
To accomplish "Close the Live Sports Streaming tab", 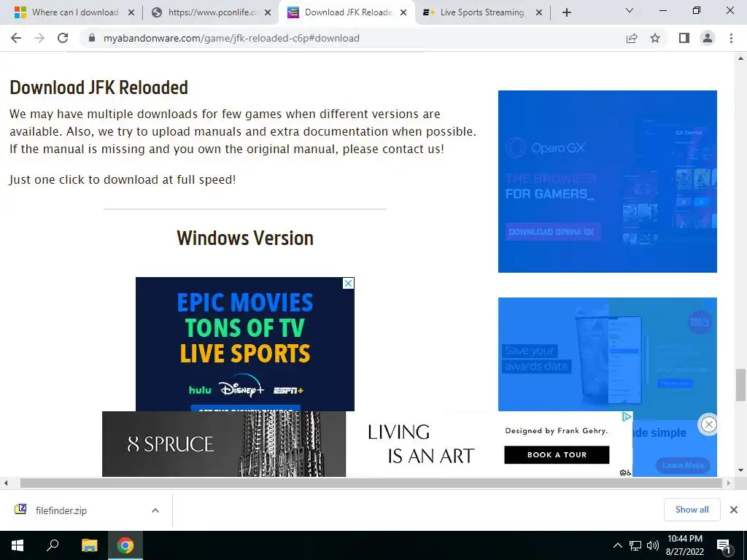I will pyautogui.click(x=539, y=12).
